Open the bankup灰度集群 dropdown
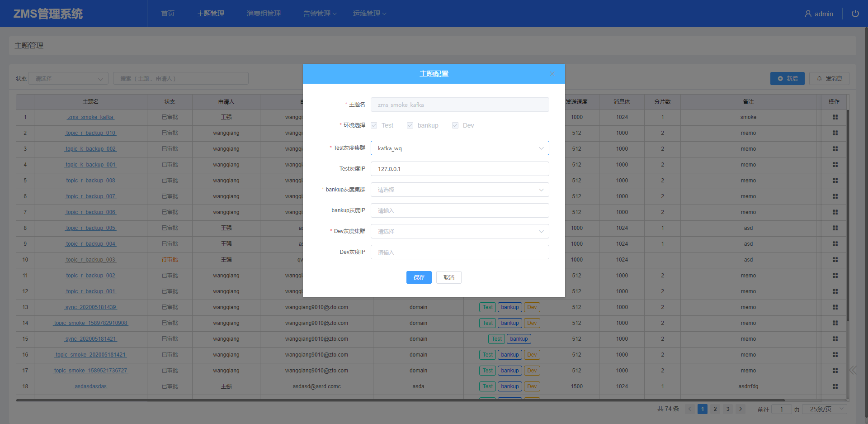Screen dimensions: 868x424 pos(460,190)
